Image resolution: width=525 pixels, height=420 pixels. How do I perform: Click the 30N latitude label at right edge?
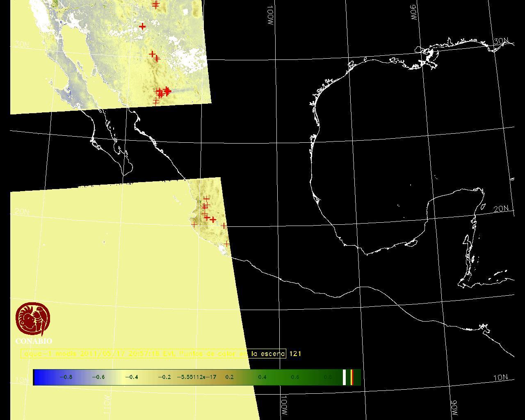[x=501, y=41]
